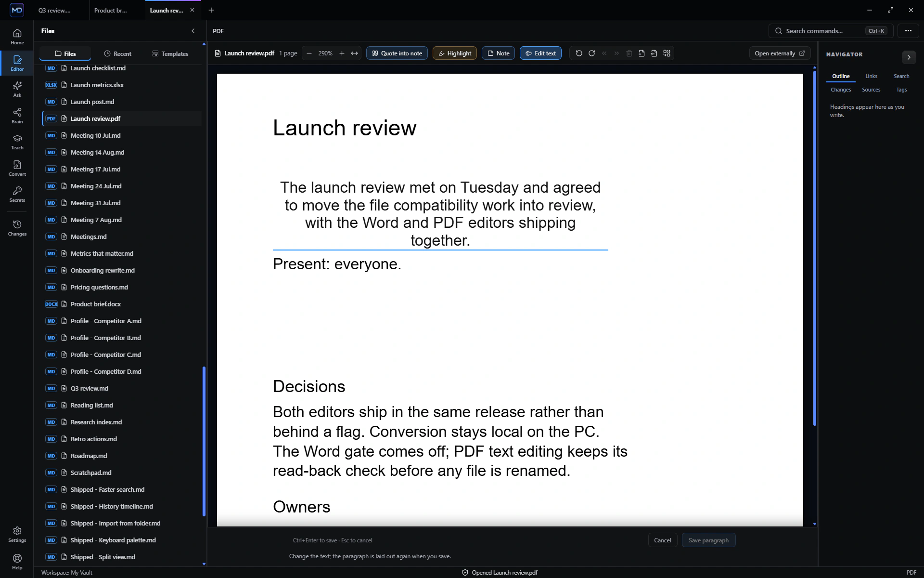Cancel the paragraph edit

[x=662, y=540]
